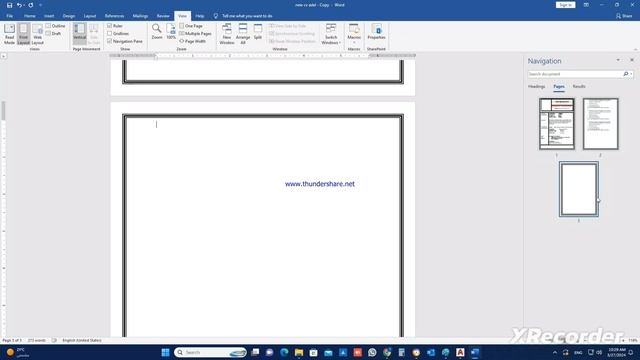Select page 1 thumbnail in Navigation

coord(557,124)
